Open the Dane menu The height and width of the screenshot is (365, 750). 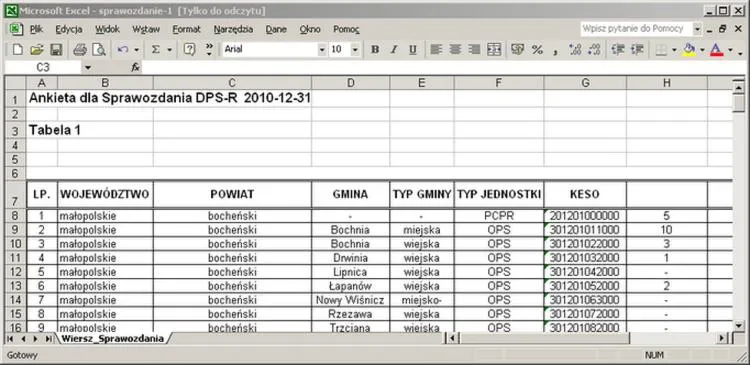[x=276, y=29]
